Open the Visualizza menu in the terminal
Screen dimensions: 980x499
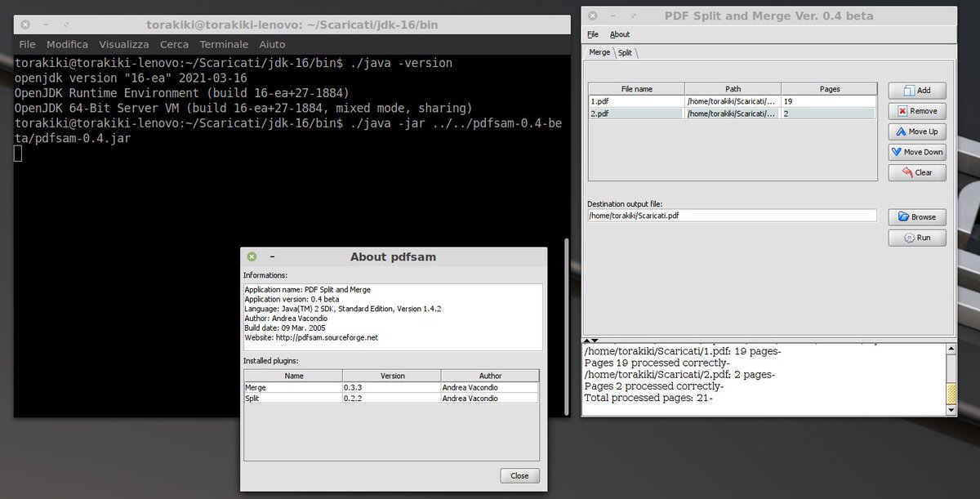124,44
